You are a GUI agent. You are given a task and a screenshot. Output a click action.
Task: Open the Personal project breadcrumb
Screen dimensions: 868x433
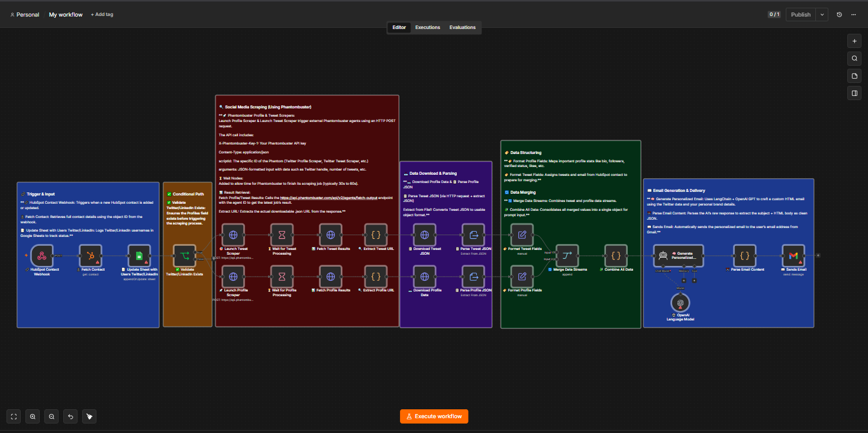click(24, 14)
